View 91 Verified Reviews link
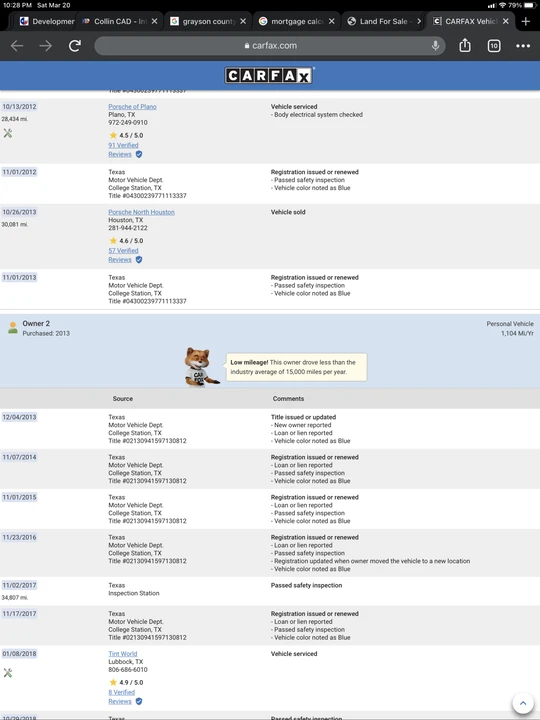Screen dimensions: 540x720 pos(123,150)
